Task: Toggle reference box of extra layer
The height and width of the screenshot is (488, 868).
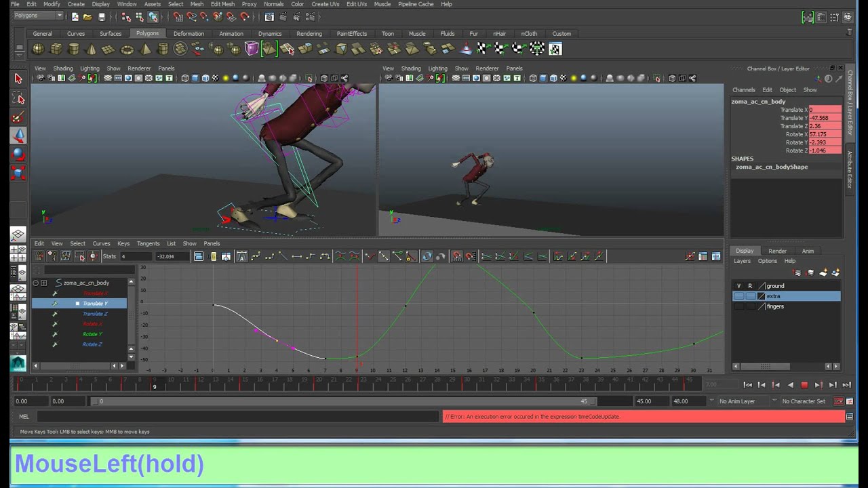Action: coord(750,296)
